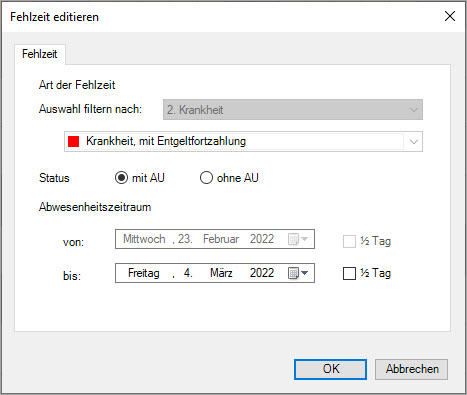Image resolution: width=467 pixels, height=395 pixels.
Task: Open the calendar picker for the 'bis' date
Action: click(293, 273)
